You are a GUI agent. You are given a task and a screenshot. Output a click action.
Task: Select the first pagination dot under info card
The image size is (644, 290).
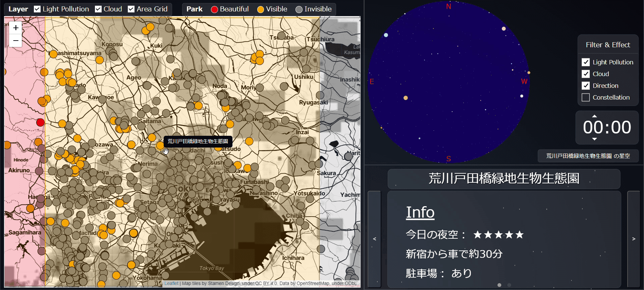click(x=499, y=285)
